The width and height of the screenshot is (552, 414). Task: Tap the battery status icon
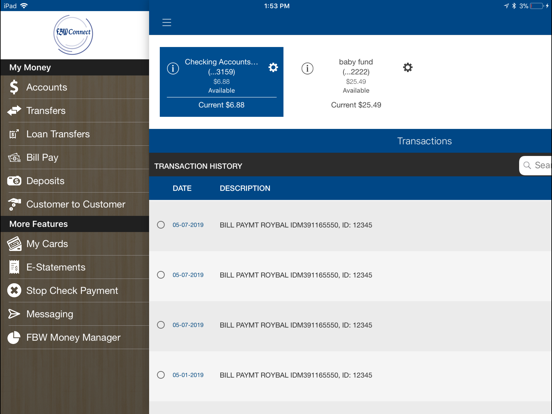point(537,6)
